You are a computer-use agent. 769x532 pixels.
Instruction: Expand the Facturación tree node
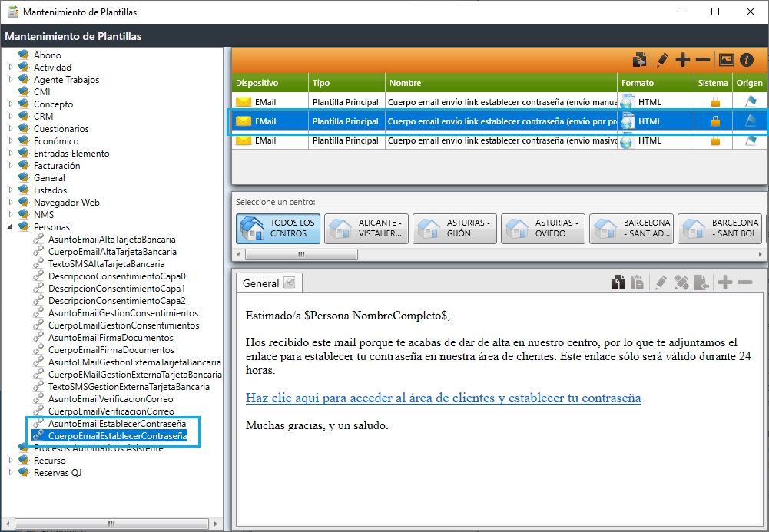[11, 165]
